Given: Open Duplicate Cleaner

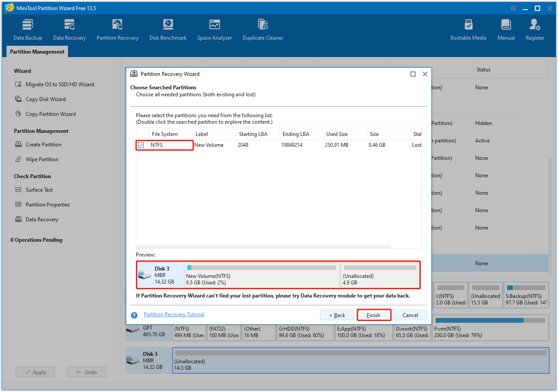Looking at the screenshot, I should [x=263, y=29].
